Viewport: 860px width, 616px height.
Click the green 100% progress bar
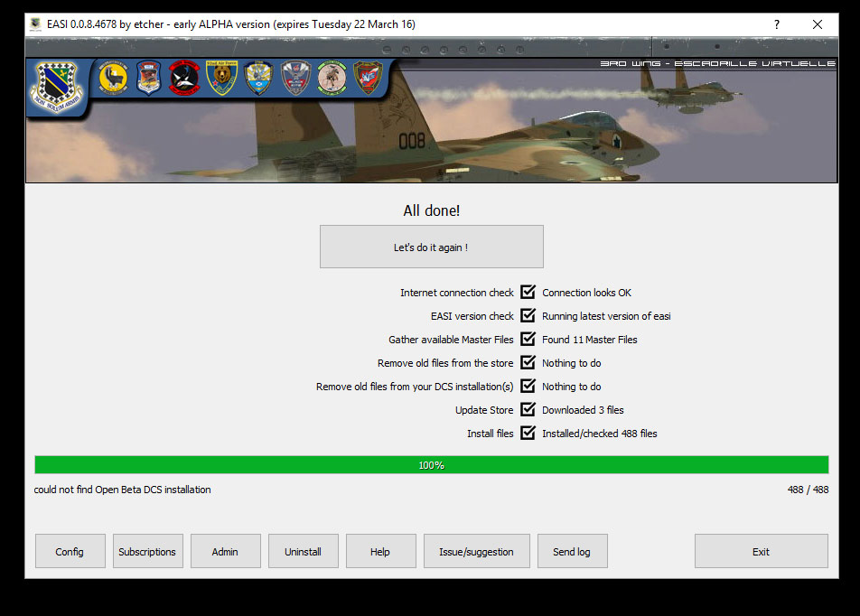[431, 465]
